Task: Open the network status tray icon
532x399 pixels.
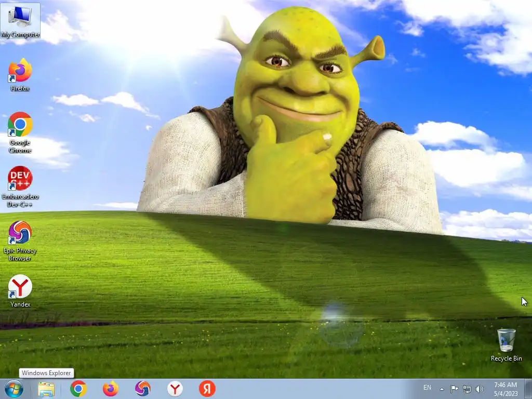Action: (467, 389)
